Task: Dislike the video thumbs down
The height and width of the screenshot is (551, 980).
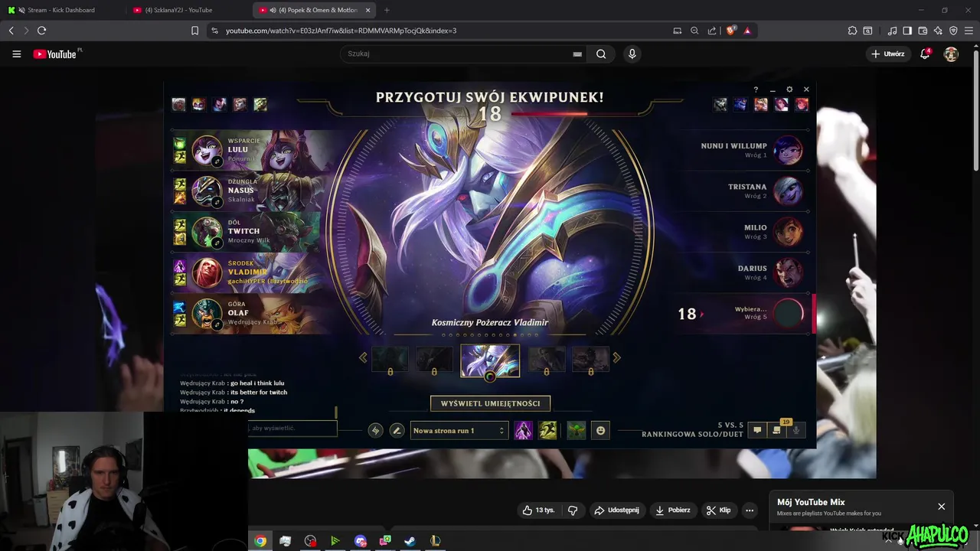Action: click(x=572, y=510)
